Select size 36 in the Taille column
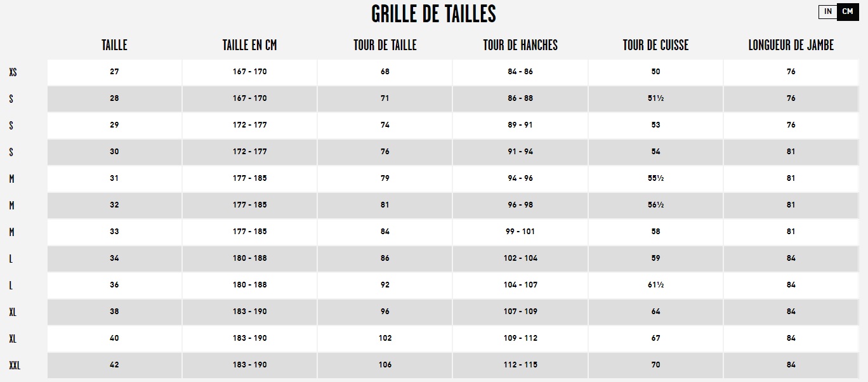The height and width of the screenshot is (382, 868). 114,285
